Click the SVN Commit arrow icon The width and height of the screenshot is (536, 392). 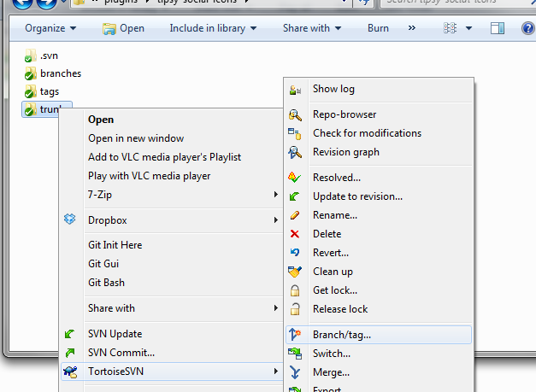(x=70, y=353)
